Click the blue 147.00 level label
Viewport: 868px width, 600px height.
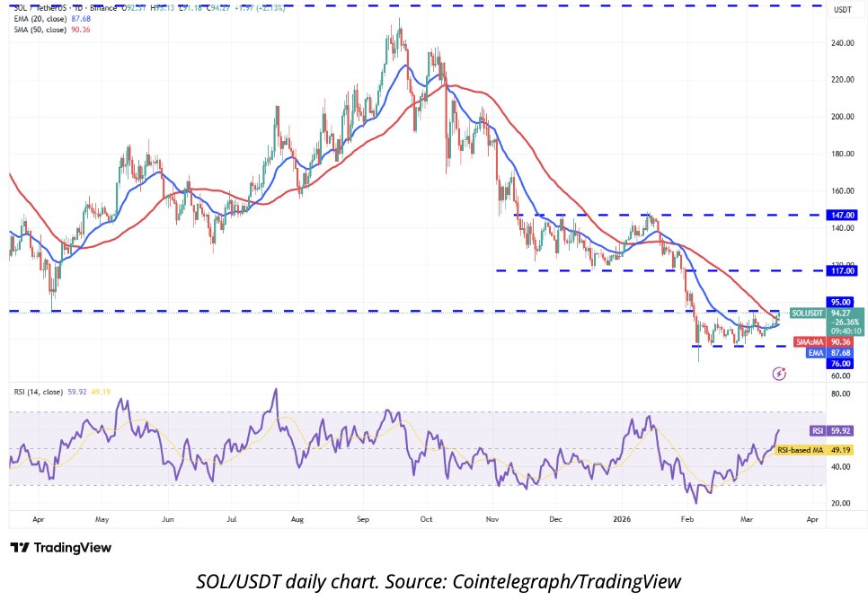pyautogui.click(x=843, y=216)
